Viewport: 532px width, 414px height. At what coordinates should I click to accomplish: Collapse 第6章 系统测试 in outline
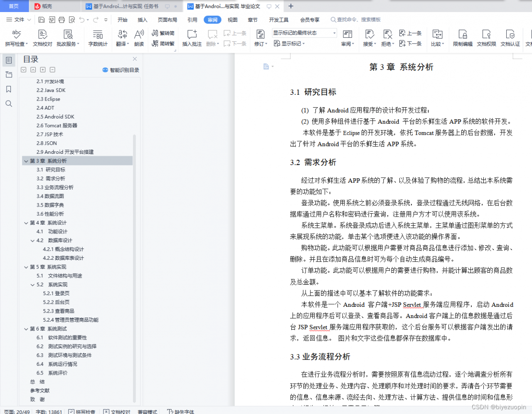[26, 329]
